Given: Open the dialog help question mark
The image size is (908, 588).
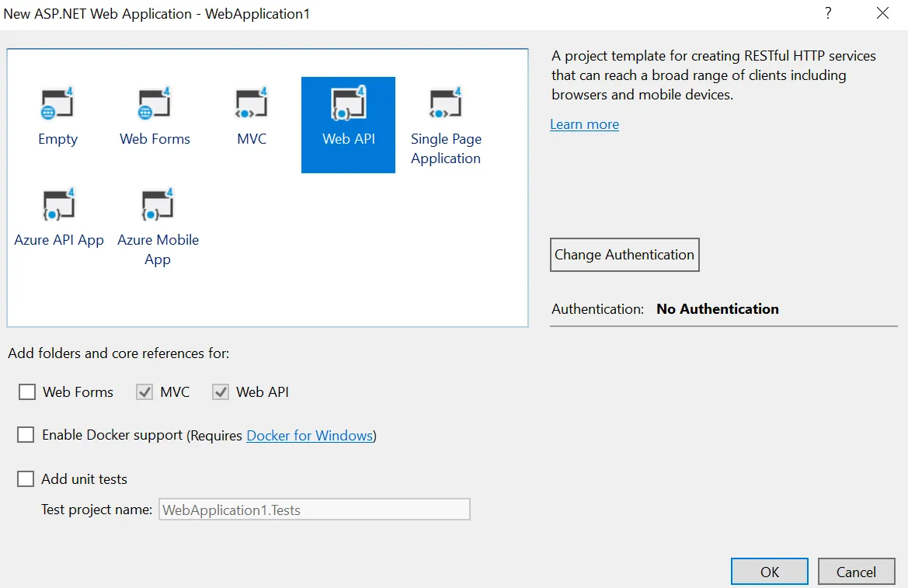Looking at the screenshot, I should click(828, 12).
